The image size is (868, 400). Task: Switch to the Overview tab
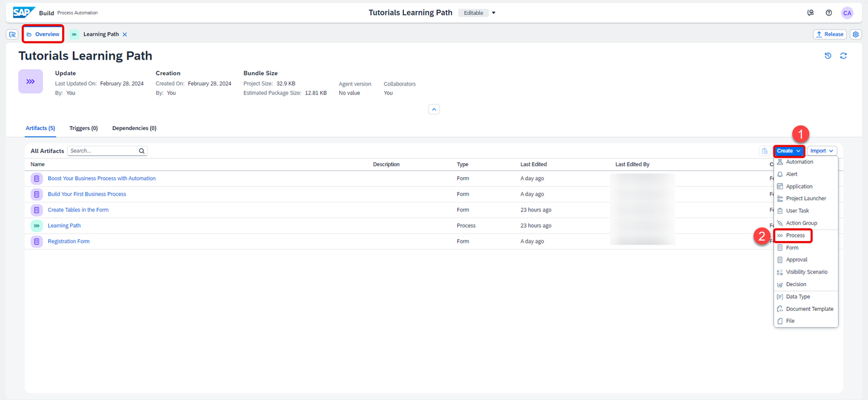[x=43, y=34]
